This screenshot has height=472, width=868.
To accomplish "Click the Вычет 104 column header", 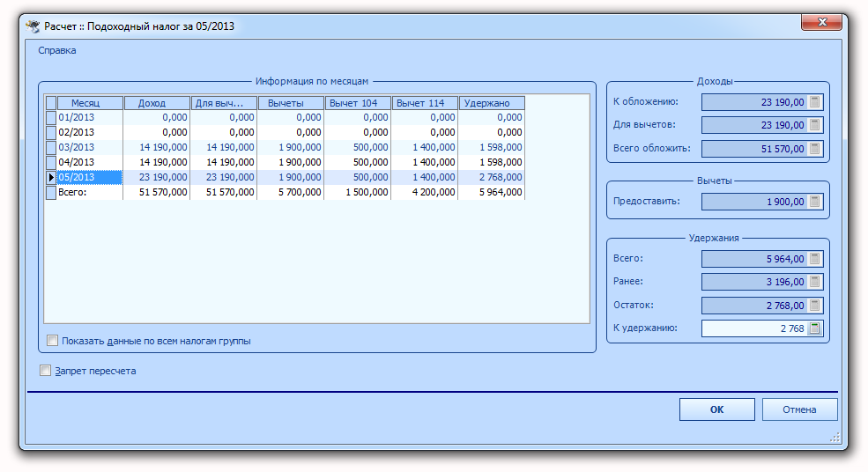I will click(358, 103).
